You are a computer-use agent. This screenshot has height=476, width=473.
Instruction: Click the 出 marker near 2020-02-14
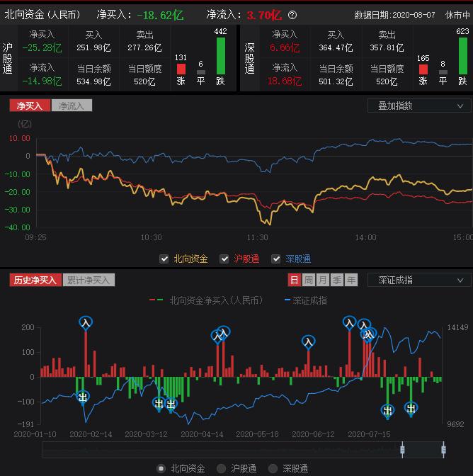pyautogui.click(x=83, y=397)
